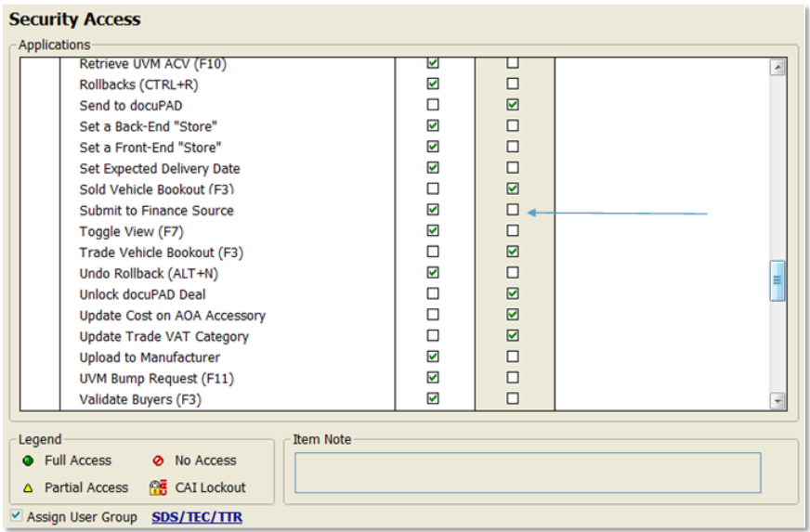Check second checkbox for Set a Back-End "Store"
The height and width of the screenshot is (532, 810).
coord(513,125)
